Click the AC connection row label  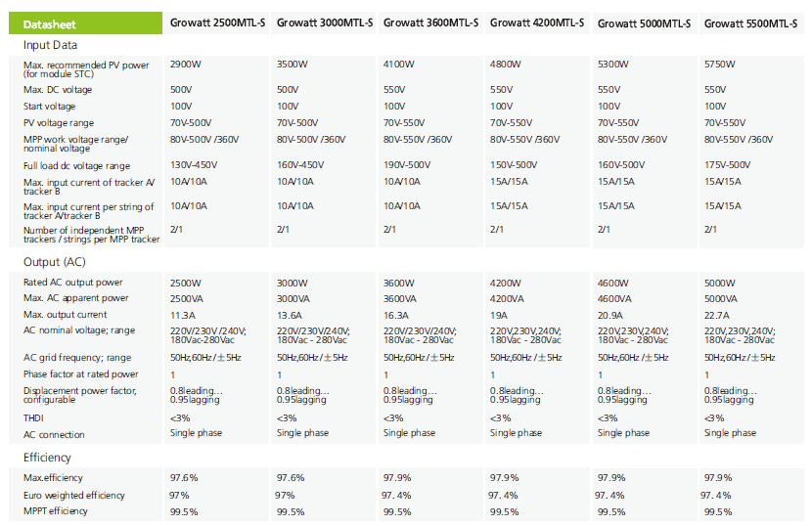pos(54,434)
